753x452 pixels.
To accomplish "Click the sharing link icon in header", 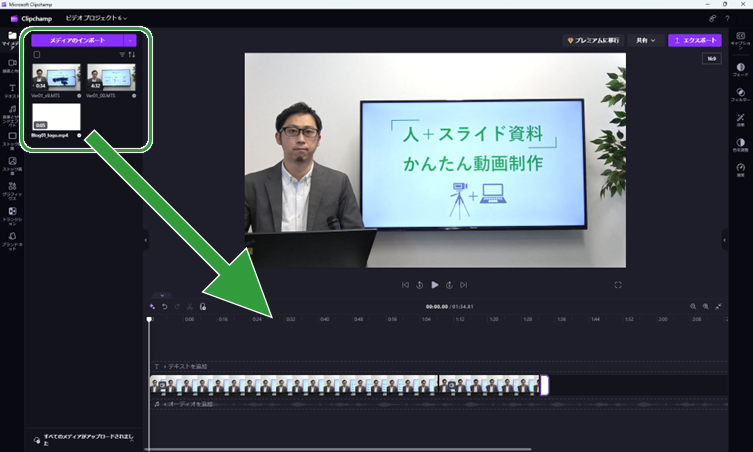I will tap(712, 18).
